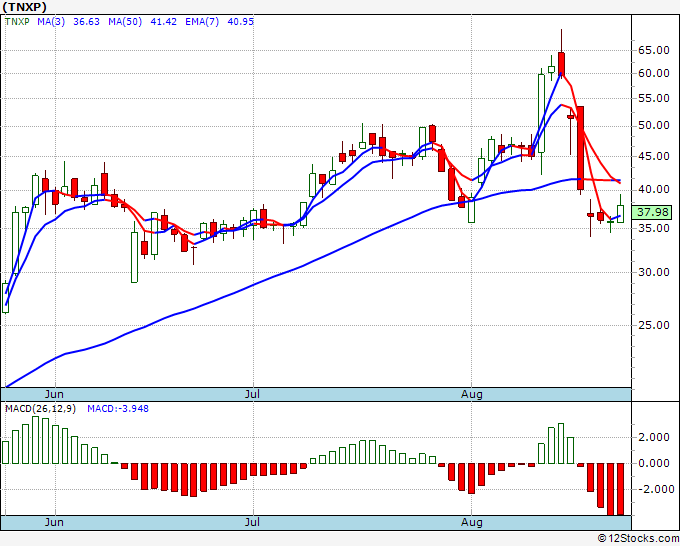This screenshot has height=546, width=680.
Task: Open the 12Stocks.com copyright link
Action: tap(638, 539)
